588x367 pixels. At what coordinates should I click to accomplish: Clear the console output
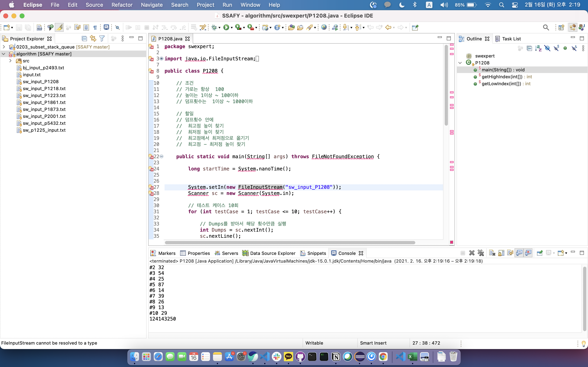(492, 253)
